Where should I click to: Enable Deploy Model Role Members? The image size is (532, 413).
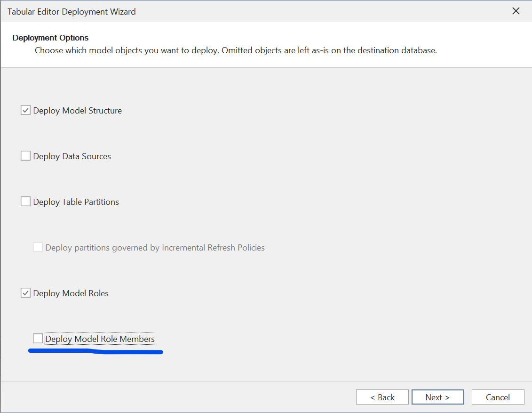38,338
